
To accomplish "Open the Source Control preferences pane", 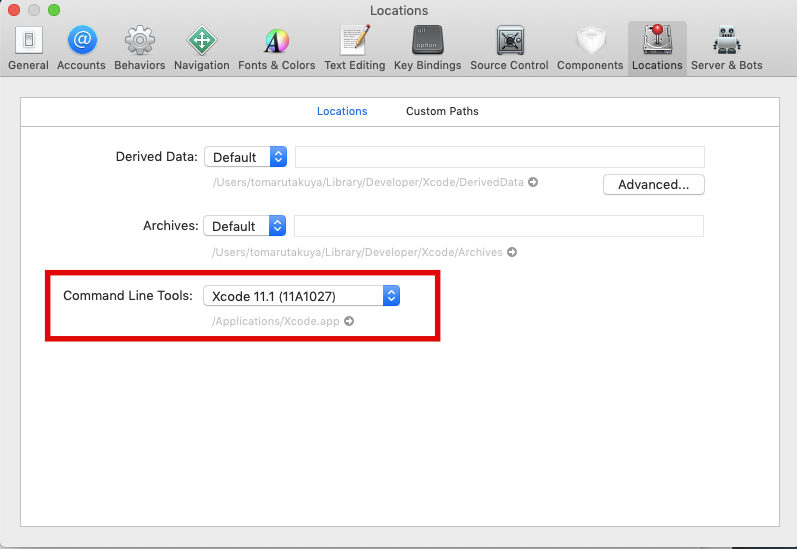I will [509, 49].
